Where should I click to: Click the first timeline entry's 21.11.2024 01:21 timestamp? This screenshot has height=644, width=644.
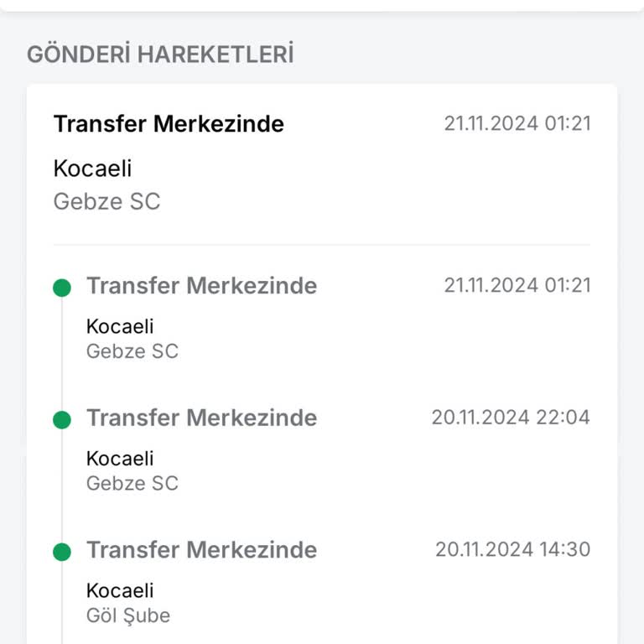tap(517, 285)
